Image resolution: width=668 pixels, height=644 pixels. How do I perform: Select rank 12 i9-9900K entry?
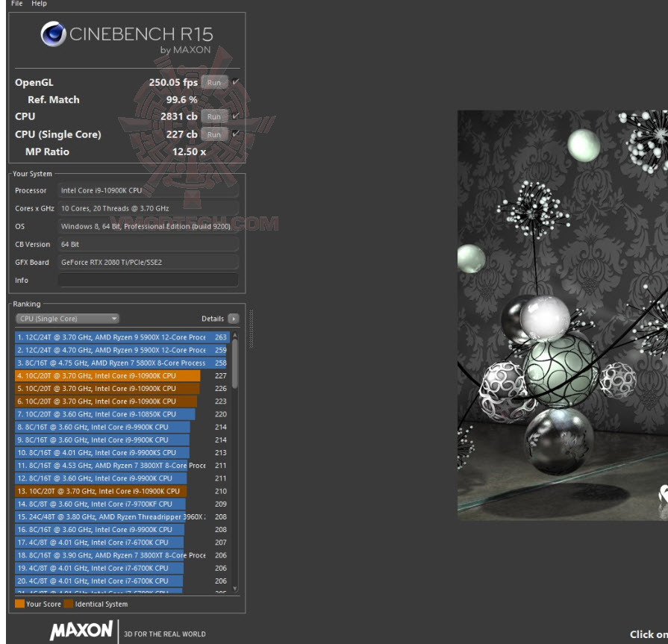click(122, 478)
